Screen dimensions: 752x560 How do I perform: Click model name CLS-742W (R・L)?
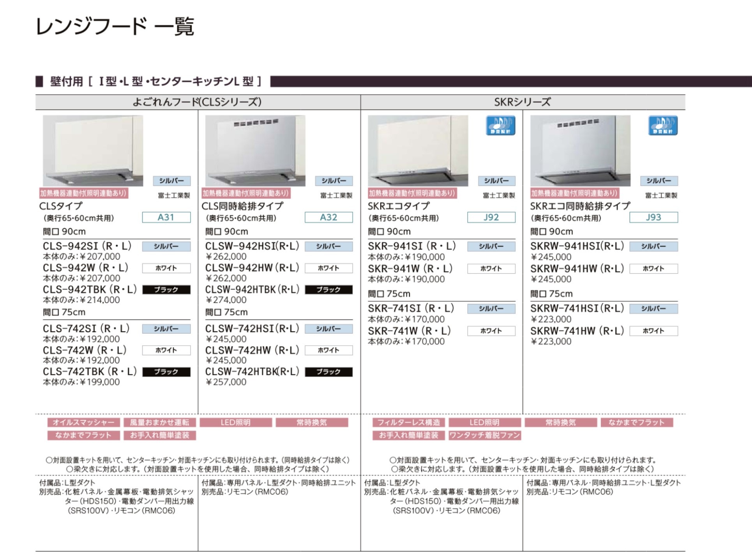[85, 350]
